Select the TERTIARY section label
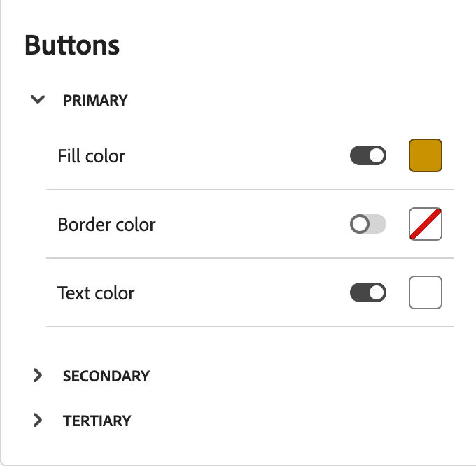Image resolution: width=476 pixels, height=466 pixels. tap(97, 421)
